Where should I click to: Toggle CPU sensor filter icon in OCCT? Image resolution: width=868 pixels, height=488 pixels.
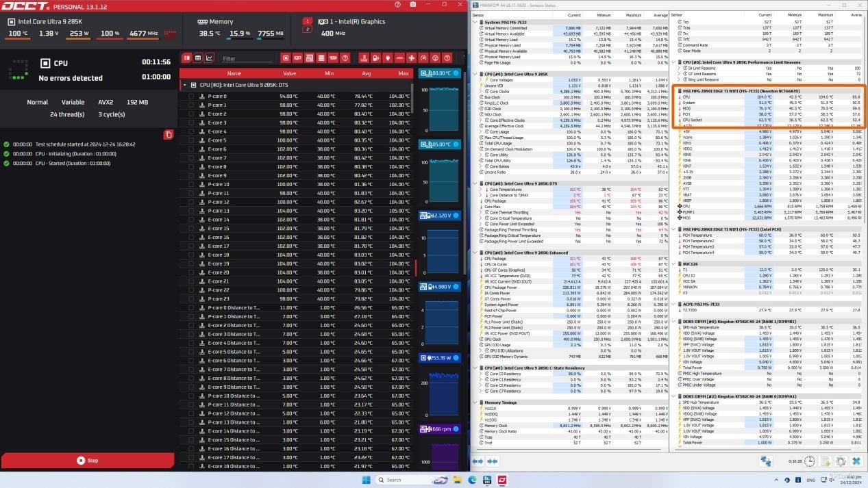286,58
